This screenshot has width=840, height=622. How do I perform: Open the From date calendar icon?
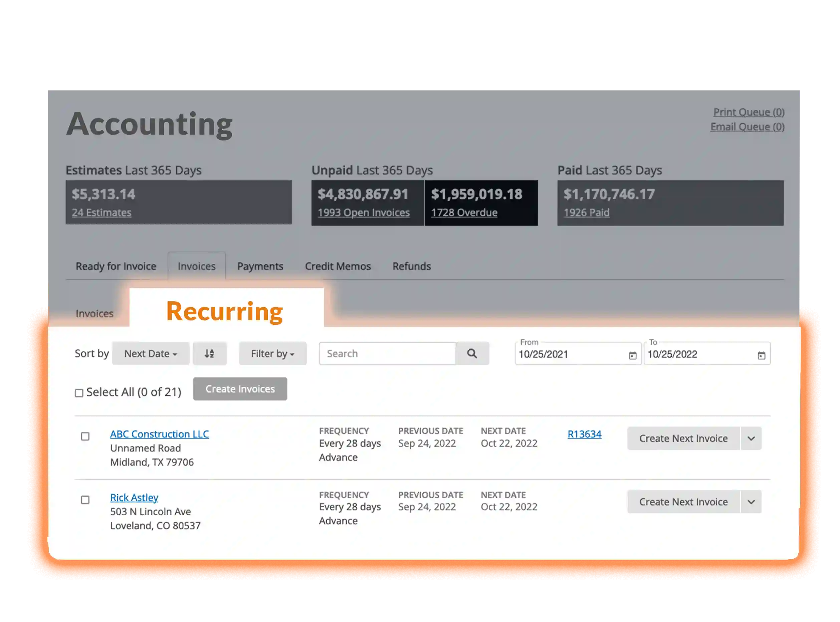(632, 355)
